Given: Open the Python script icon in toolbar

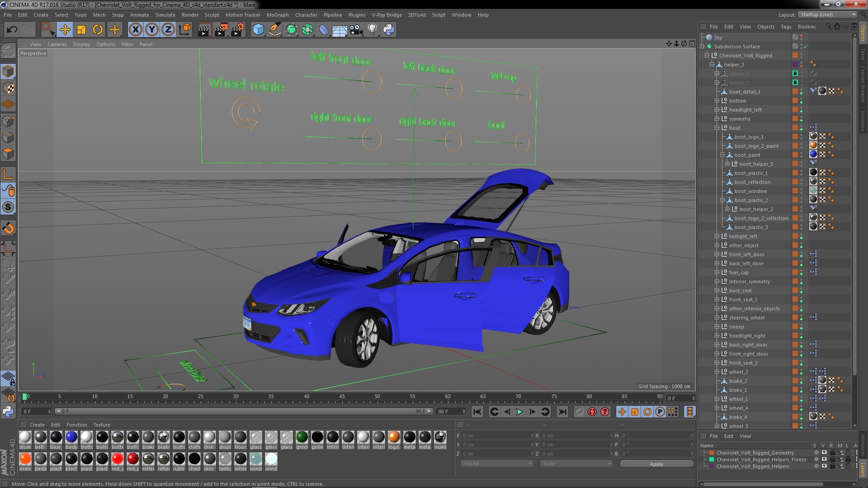Looking at the screenshot, I should point(389,30).
